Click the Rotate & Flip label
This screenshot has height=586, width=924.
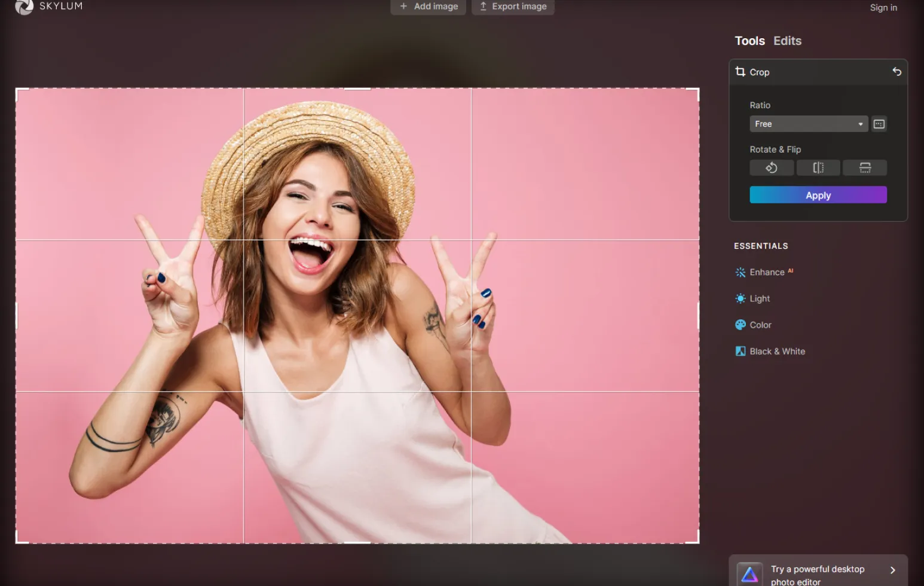tap(775, 149)
